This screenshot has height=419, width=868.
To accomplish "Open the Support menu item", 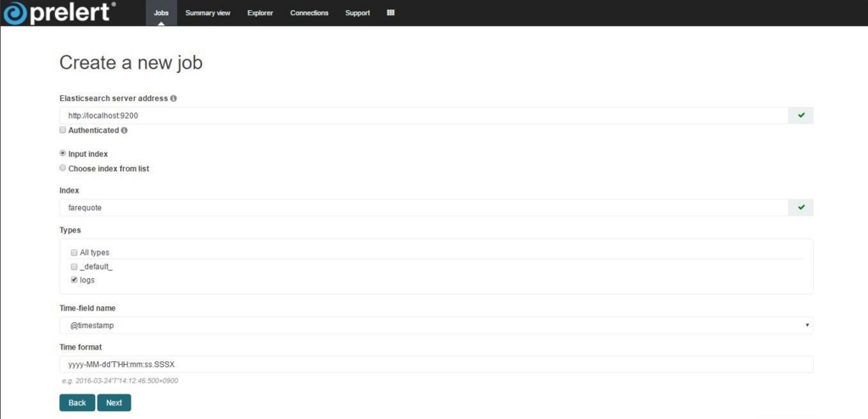I will pyautogui.click(x=358, y=13).
